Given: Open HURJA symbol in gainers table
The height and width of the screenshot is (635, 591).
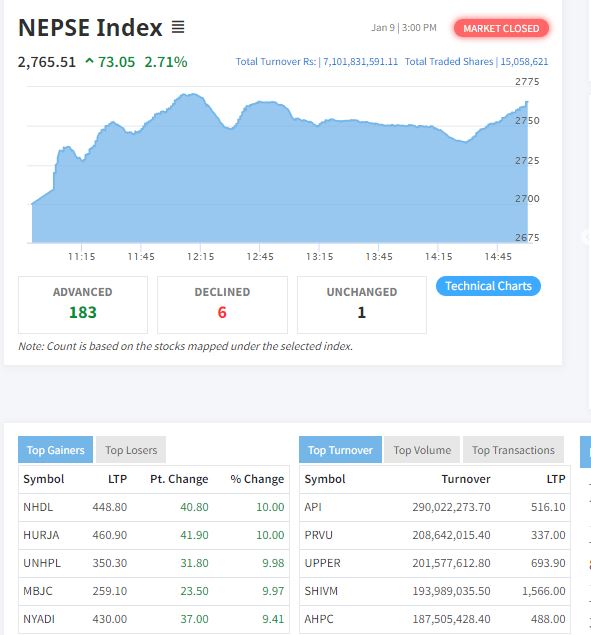Looking at the screenshot, I should (x=41, y=535).
